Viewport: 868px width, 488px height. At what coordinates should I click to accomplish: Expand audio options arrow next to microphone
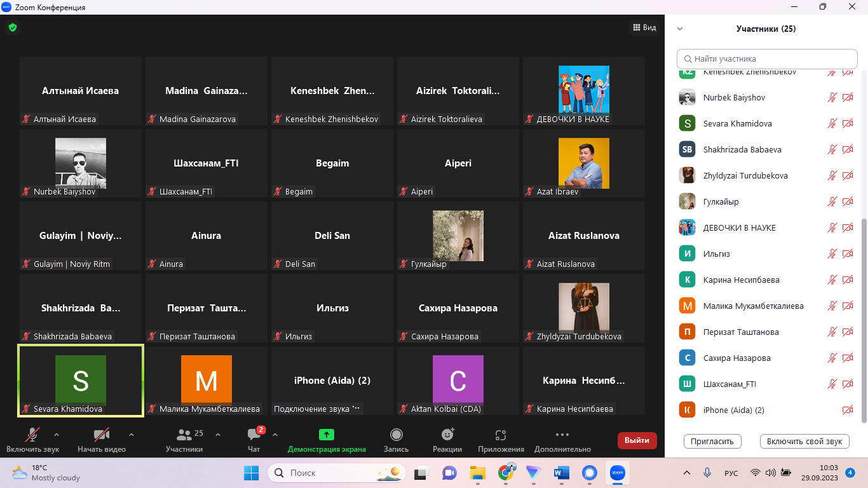57,435
